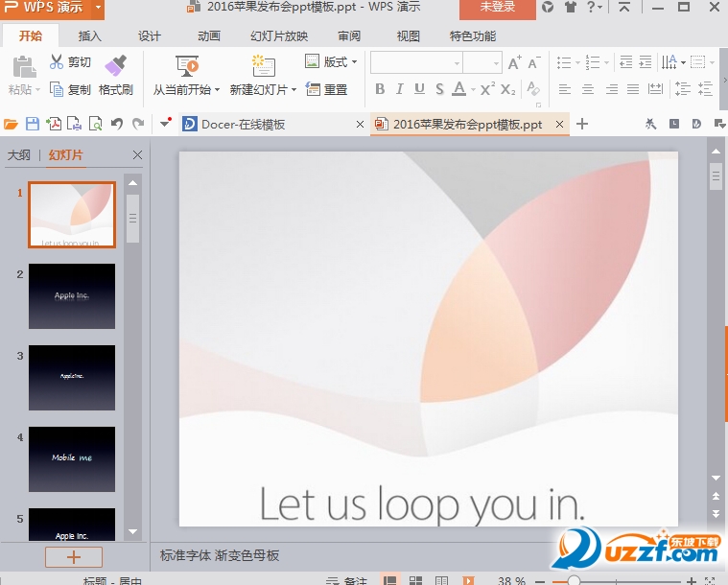Image resolution: width=728 pixels, height=585 pixels.
Task: Click the add slide plus button below thumbnails
Action: [74, 556]
